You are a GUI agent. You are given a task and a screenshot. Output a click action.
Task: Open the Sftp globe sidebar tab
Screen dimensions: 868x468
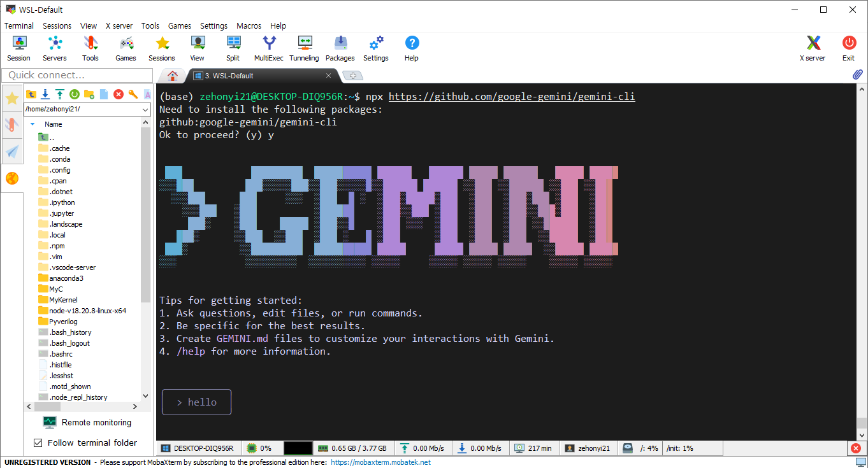pos(12,178)
